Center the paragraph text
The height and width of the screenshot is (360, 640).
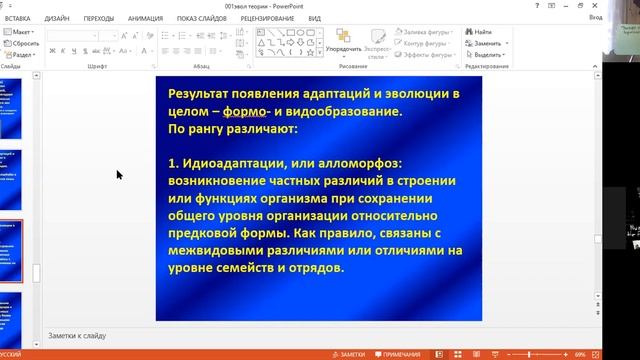coord(176,51)
